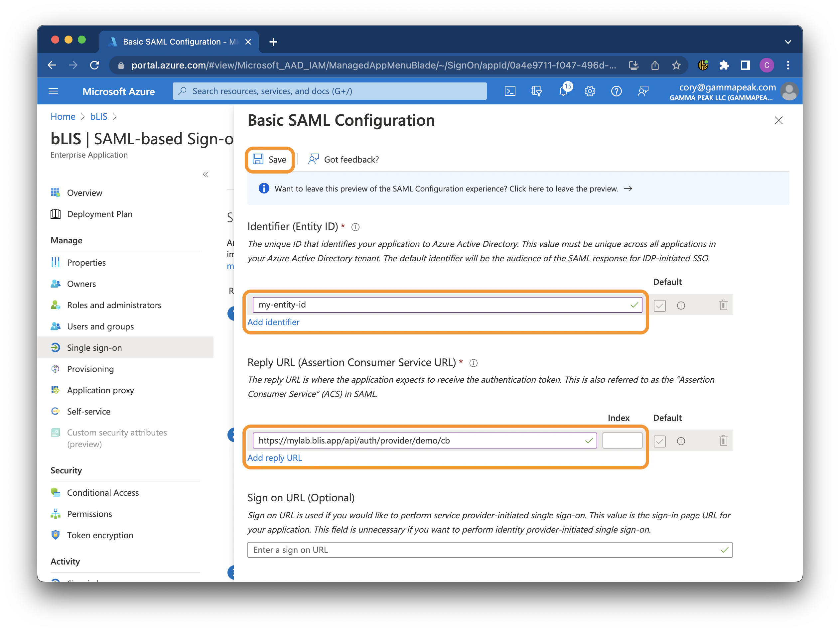
Task: Select Users and groups in the sidebar
Action: (100, 326)
